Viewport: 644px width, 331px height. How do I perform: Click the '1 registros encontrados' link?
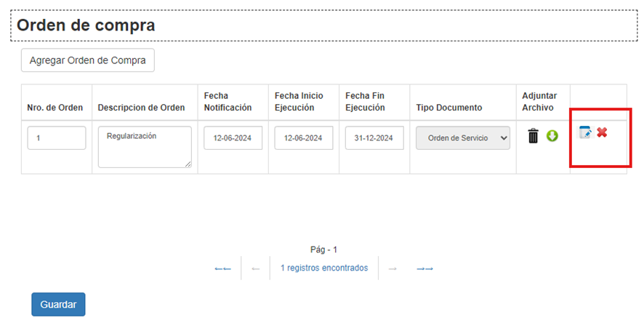click(324, 268)
